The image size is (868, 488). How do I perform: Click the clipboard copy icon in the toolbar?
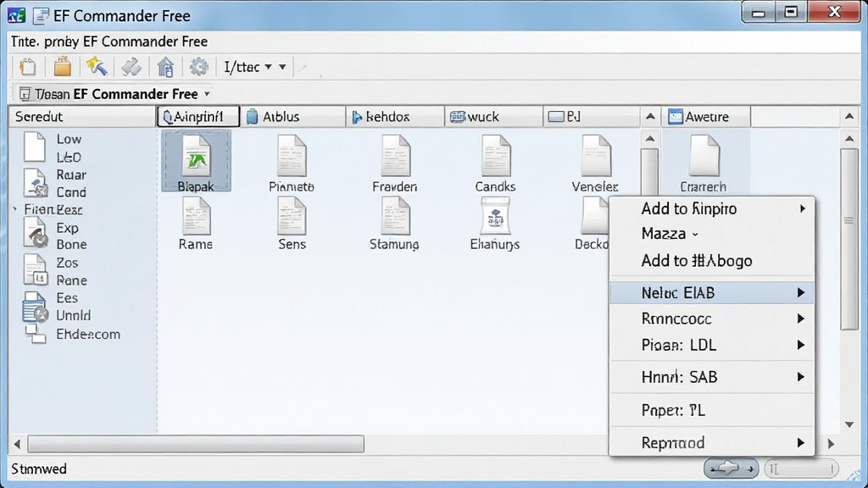[28, 67]
